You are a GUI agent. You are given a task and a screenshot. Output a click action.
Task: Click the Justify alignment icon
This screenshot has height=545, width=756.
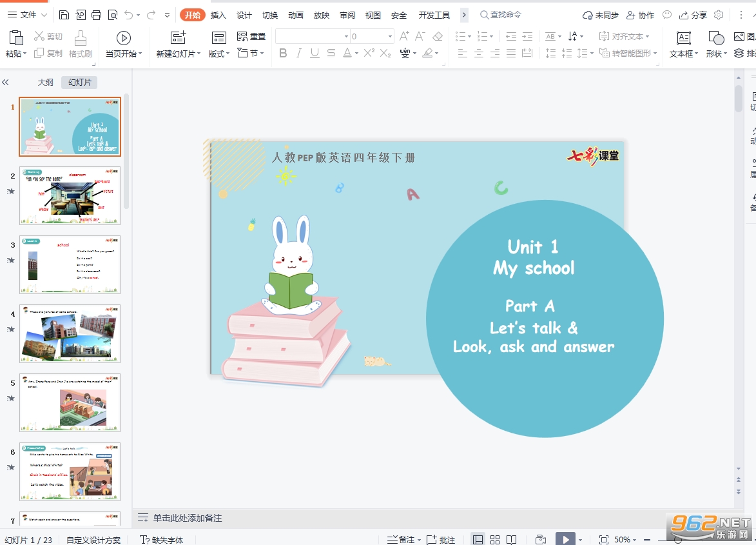click(x=511, y=53)
